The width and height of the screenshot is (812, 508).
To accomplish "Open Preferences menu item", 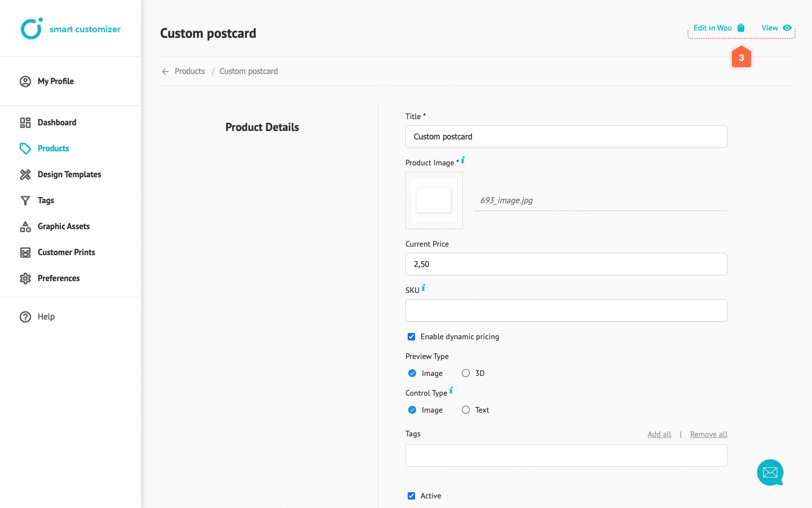I will [x=59, y=278].
